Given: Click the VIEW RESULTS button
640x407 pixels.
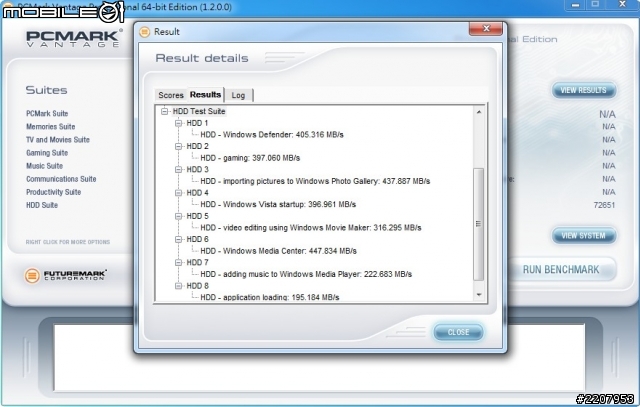Looking at the screenshot, I should tap(583, 90).
